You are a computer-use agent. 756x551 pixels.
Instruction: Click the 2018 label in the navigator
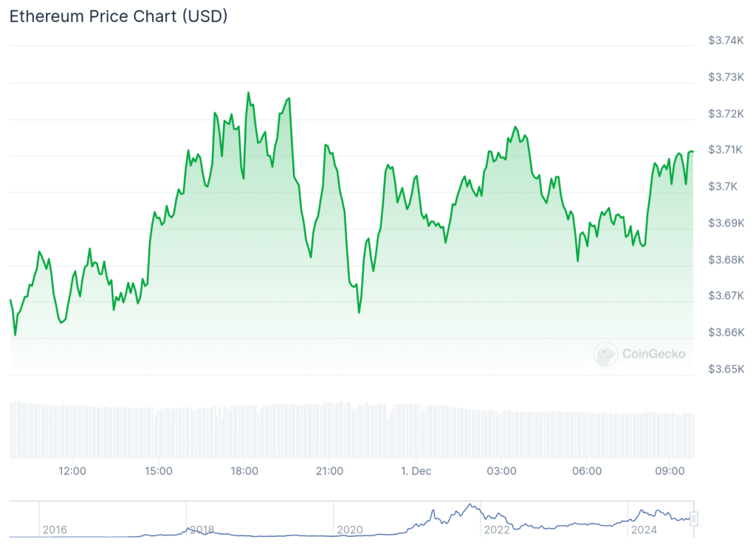[x=202, y=530]
